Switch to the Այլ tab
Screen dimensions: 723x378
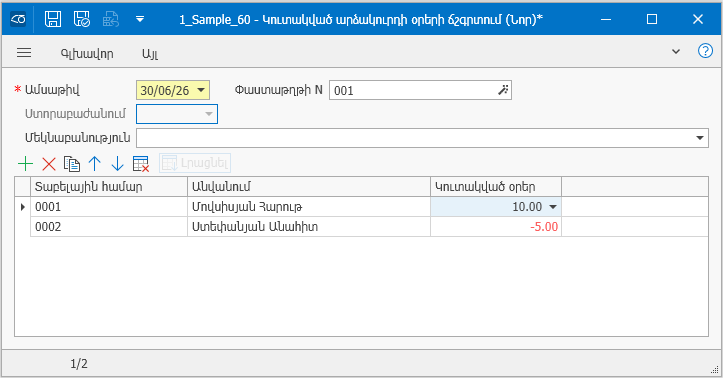coord(150,53)
